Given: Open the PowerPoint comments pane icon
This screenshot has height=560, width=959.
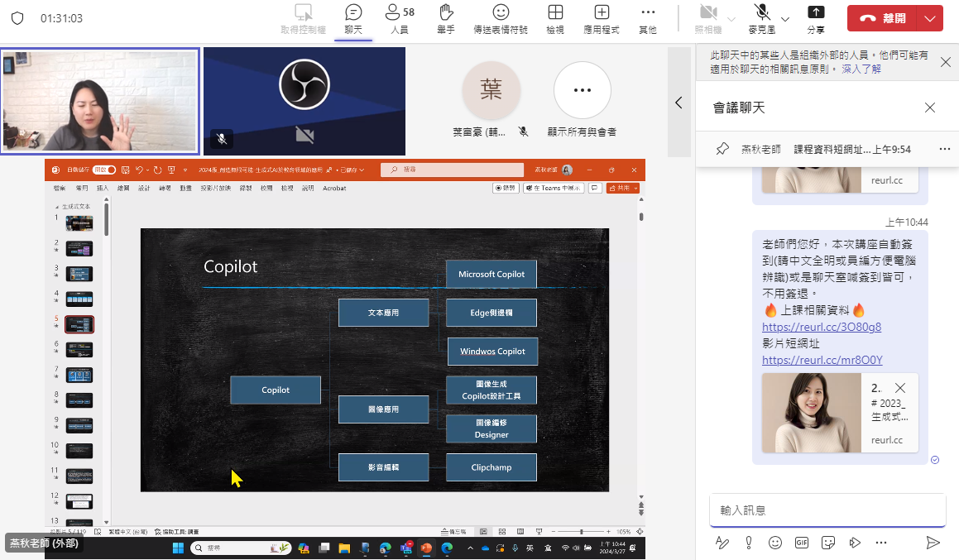Looking at the screenshot, I should [x=594, y=189].
